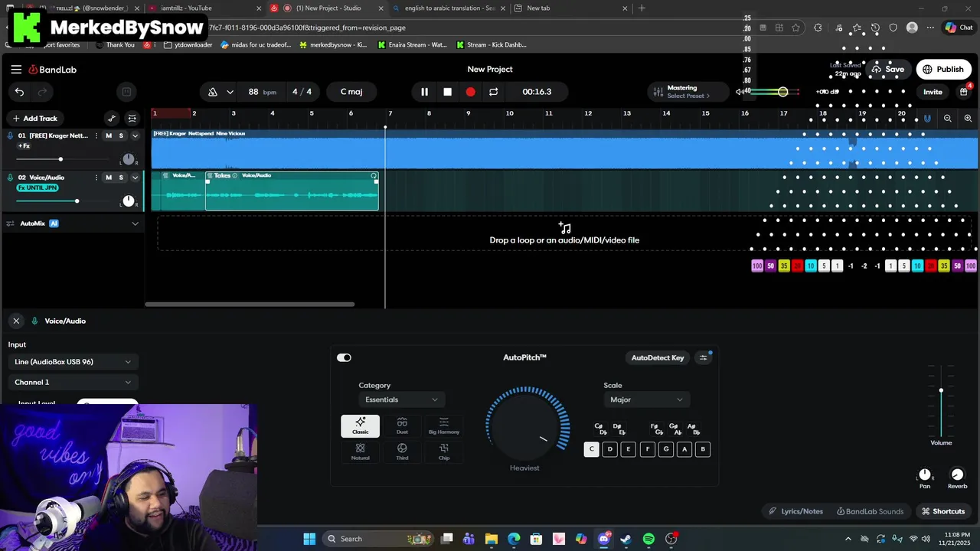Image resolution: width=980 pixels, height=551 pixels.
Task: Open AutoPitch advanced settings sliders icon
Action: click(x=704, y=357)
